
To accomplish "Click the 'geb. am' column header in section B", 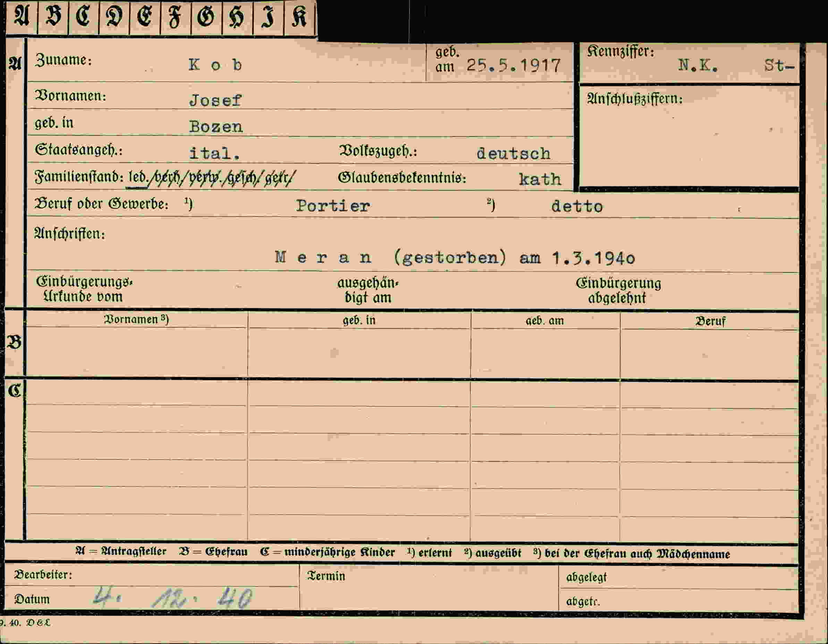I will pyautogui.click(x=544, y=321).
